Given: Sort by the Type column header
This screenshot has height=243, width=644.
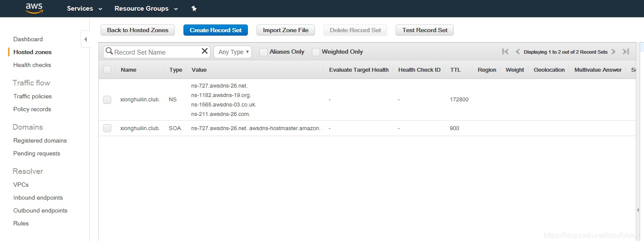Looking at the screenshot, I should click(176, 70).
